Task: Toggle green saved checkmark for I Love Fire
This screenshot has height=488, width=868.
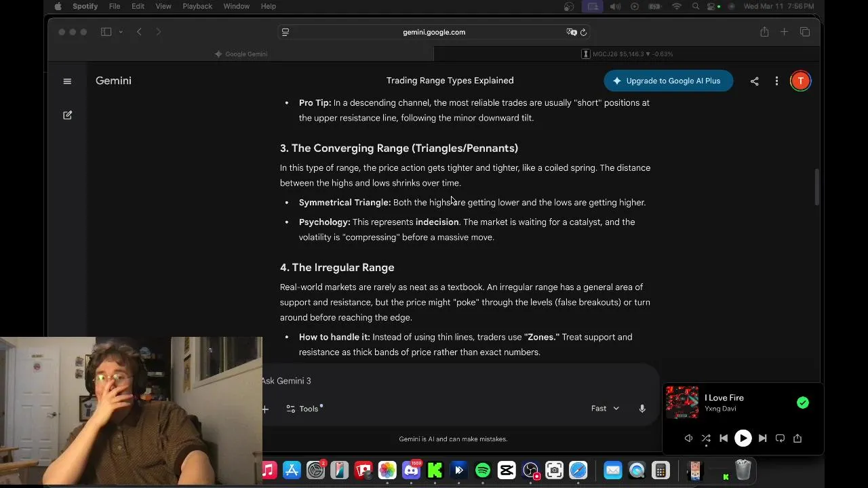Action: tap(803, 403)
